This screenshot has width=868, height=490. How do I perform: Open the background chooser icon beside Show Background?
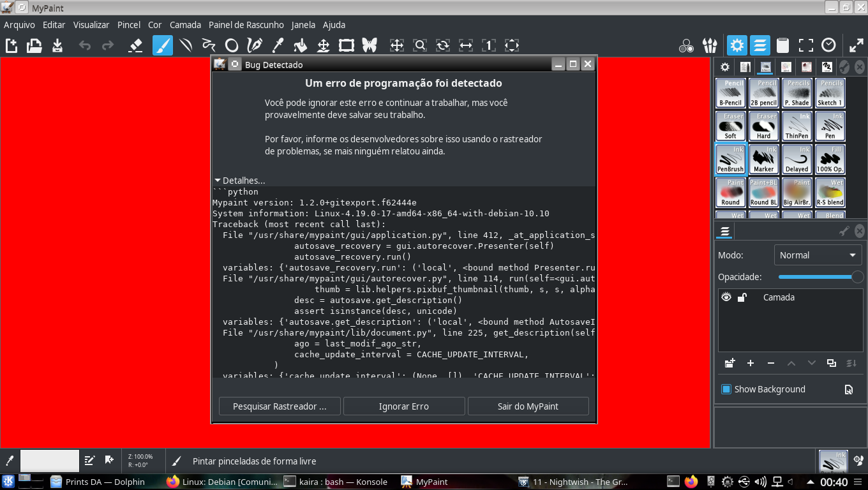(x=849, y=389)
